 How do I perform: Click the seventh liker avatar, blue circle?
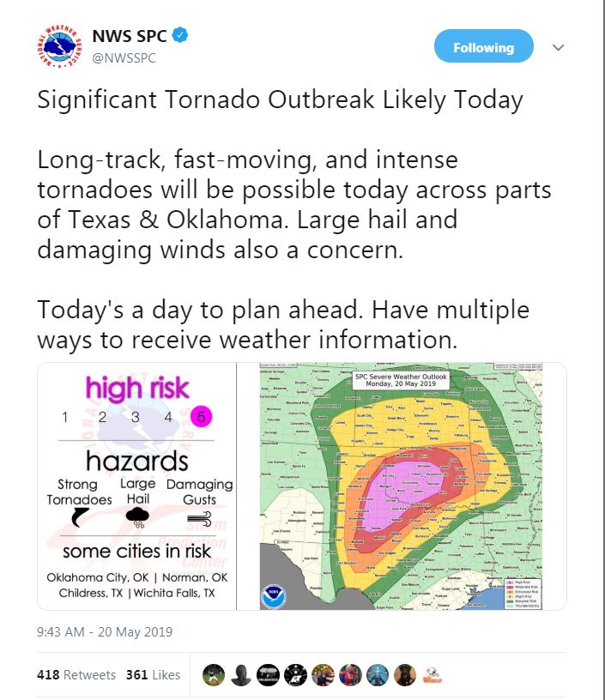[377, 675]
